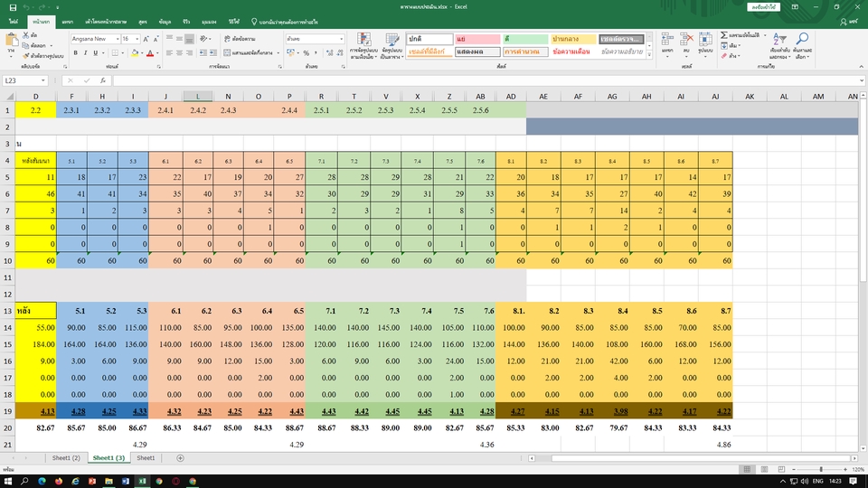Open the font size 16 dropdown
This screenshot has height=488, width=868.
tap(137, 39)
